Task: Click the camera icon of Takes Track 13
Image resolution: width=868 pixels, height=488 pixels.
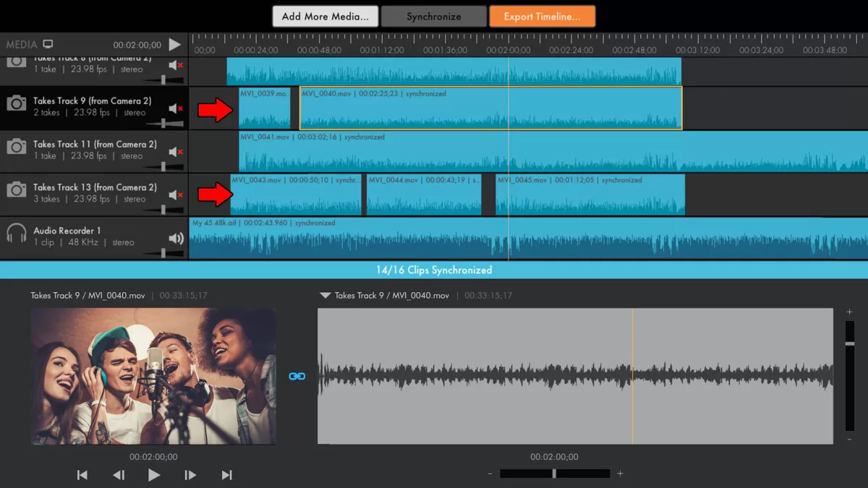Action: (x=17, y=190)
